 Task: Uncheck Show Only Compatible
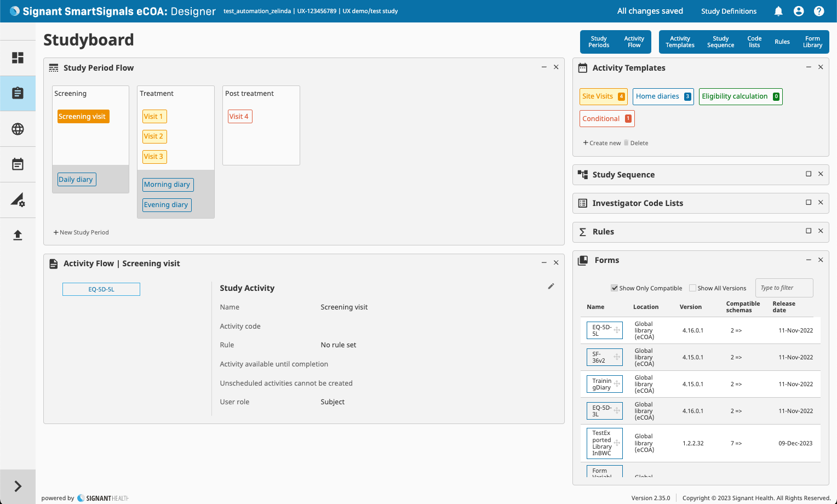[615, 288]
